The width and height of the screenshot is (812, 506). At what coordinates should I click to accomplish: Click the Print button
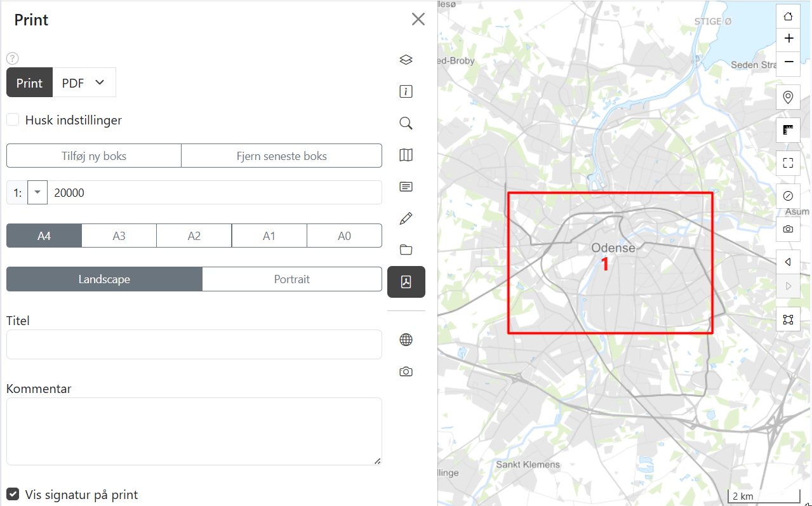[29, 83]
